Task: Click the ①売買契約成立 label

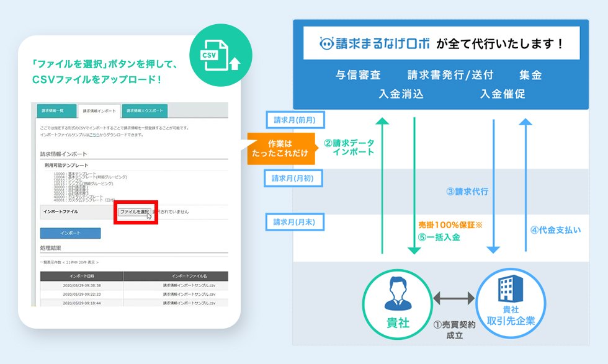Action: pyautogui.click(x=454, y=330)
